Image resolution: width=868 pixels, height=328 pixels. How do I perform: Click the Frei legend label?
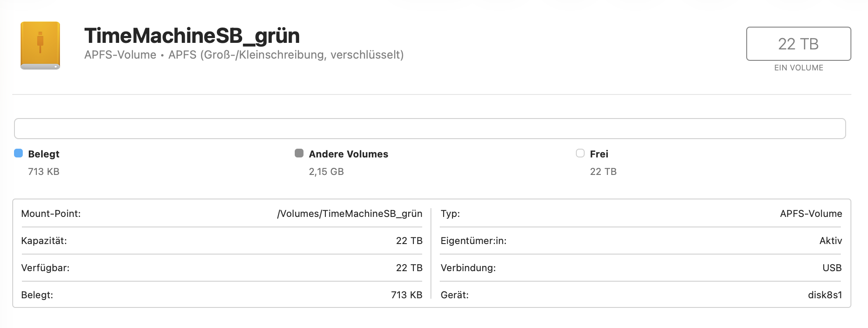point(599,154)
